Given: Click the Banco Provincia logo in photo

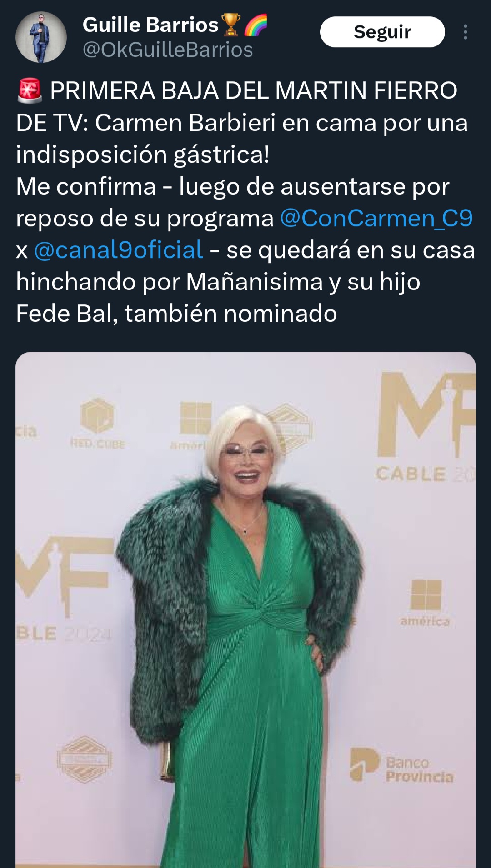Looking at the screenshot, I should 401,766.
